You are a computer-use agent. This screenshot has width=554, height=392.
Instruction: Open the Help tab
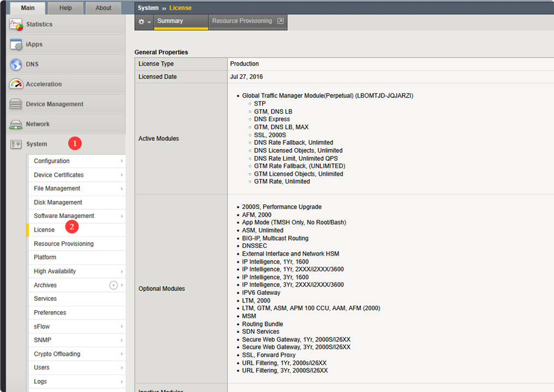(x=65, y=8)
